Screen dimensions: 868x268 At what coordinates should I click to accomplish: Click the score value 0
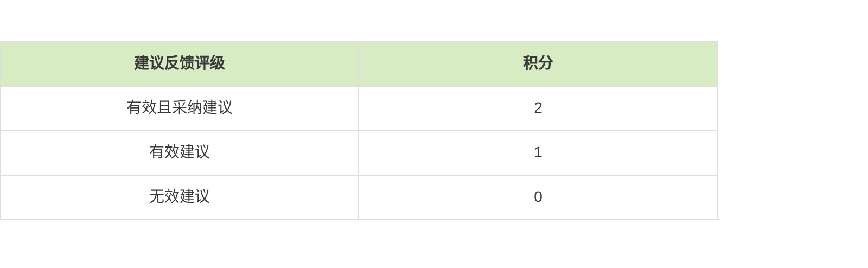click(538, 197)
